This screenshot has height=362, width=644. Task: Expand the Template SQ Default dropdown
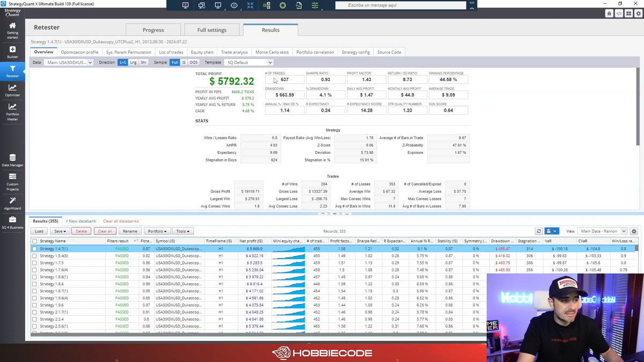tap(250, 62)
